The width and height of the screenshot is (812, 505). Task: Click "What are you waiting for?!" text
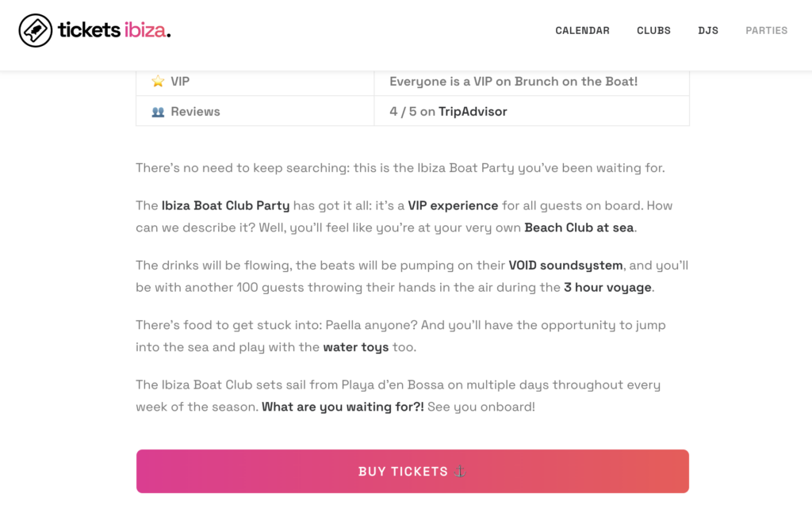(343, 407)
